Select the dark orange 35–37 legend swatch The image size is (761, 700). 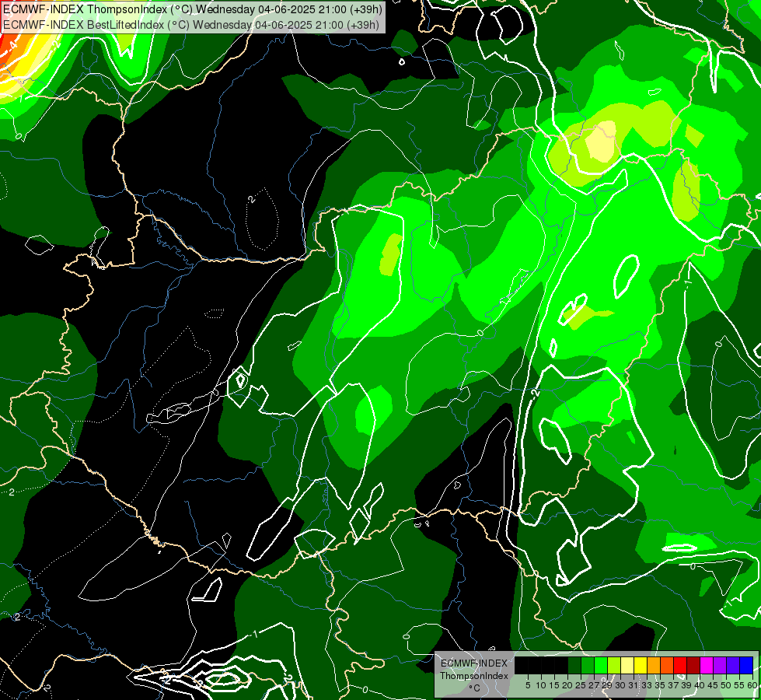pos(667,665)
